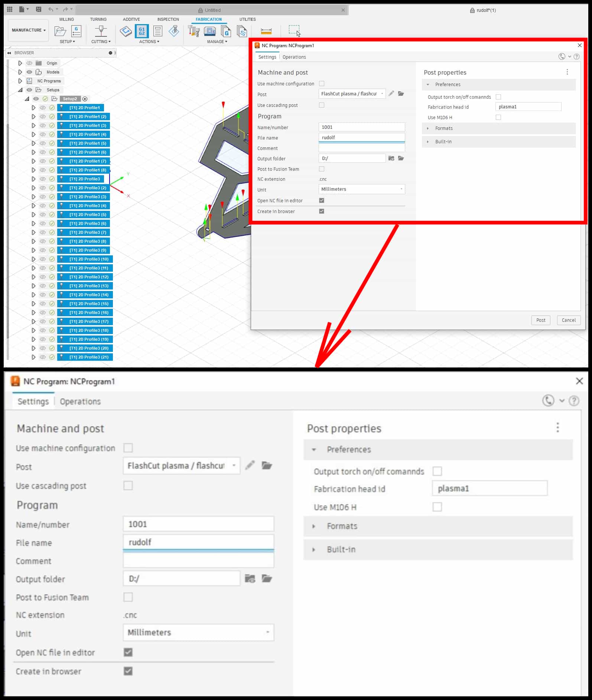Open the Unit Millimeters dropdown, enlarged dialog
This screenshot has height=700, width=592.
pyautogui.click(x=198, y=632)
